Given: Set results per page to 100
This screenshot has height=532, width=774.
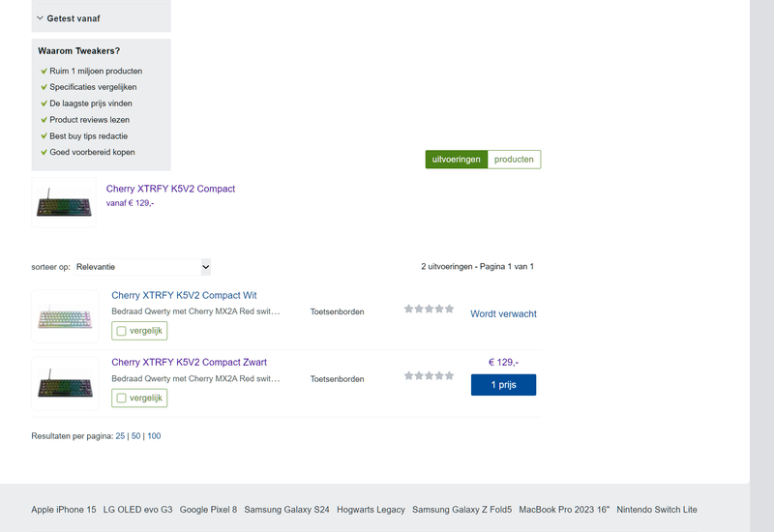Looking at the screenshot, I should pyautogui.click(x=154, y=436).
